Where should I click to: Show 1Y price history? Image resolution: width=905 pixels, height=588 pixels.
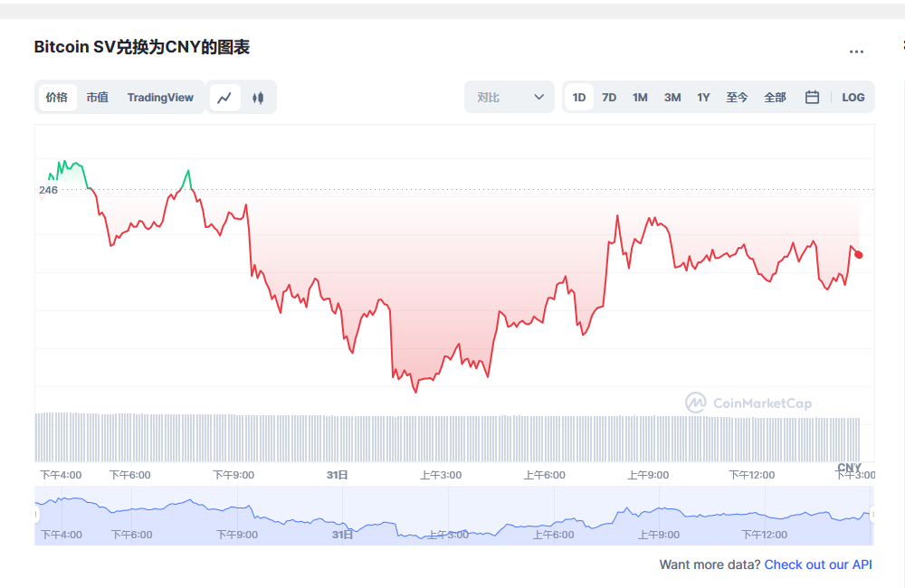click(703, 97)
